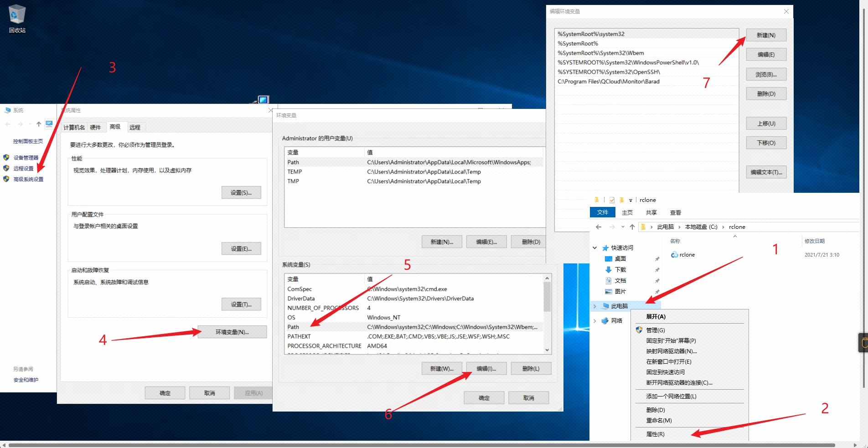
Task: Open recent locations dropdown in Explorer
Action: (623, 227)
